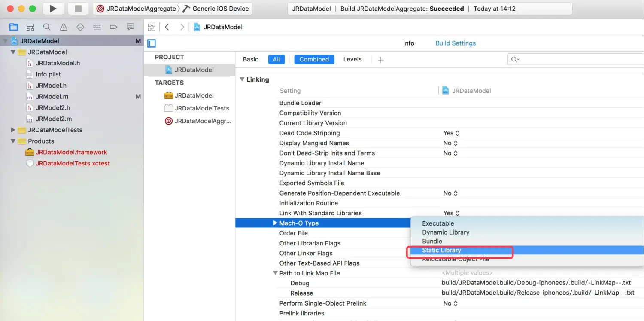Change Link With Standard Libraries value
This screenshot has width=644, height=321.
pos(451,213)
